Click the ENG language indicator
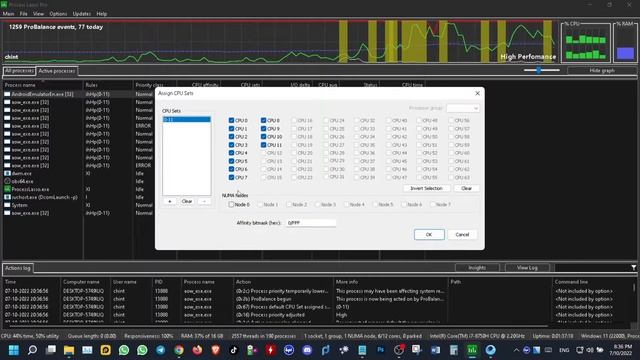The width and height of the screenshot is (640, 360). click(564, 350)
